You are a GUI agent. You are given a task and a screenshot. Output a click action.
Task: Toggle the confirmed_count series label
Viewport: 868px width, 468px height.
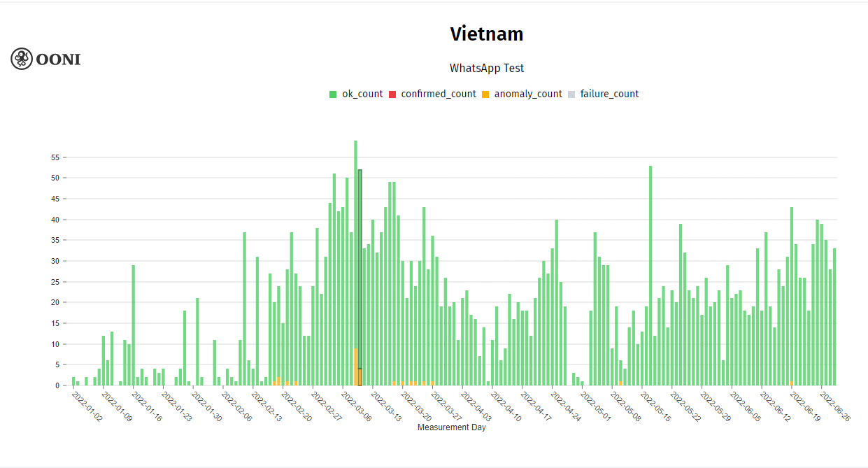point(439,94)
